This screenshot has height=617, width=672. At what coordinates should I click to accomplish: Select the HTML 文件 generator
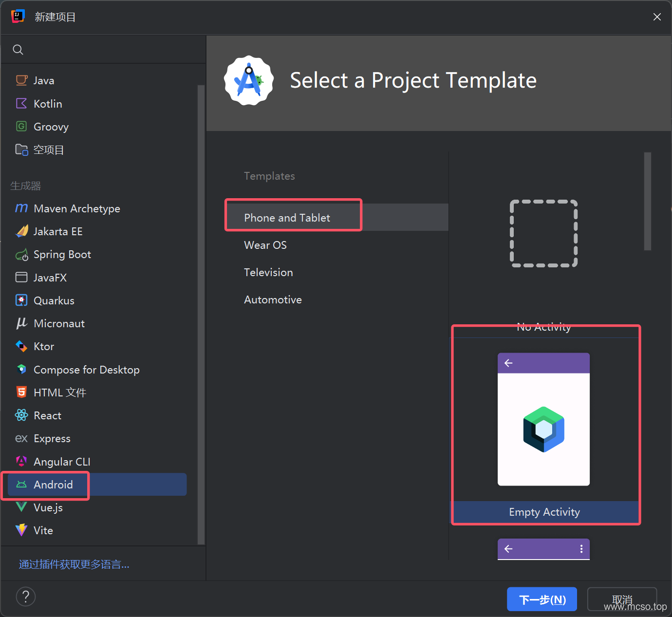97,392
